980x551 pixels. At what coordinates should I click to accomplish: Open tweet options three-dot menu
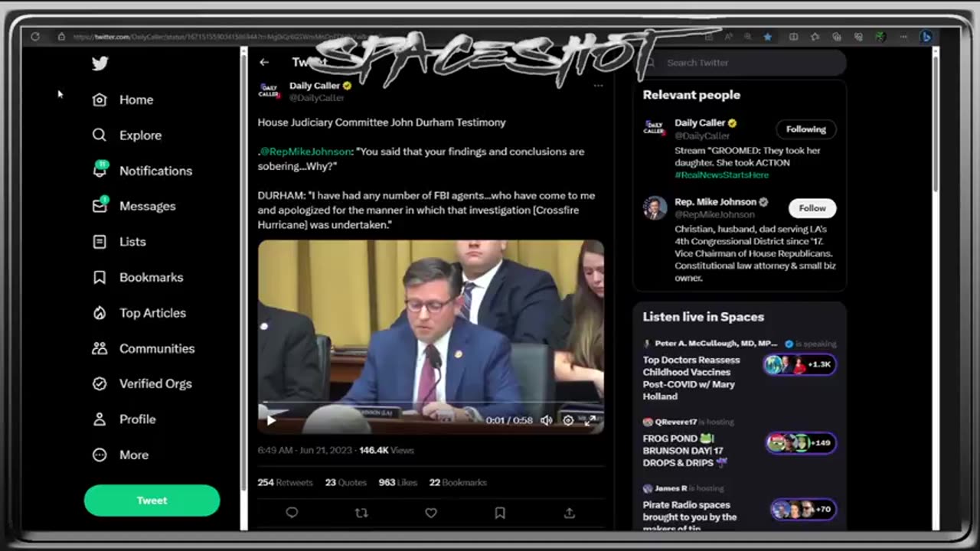point(598,86)
